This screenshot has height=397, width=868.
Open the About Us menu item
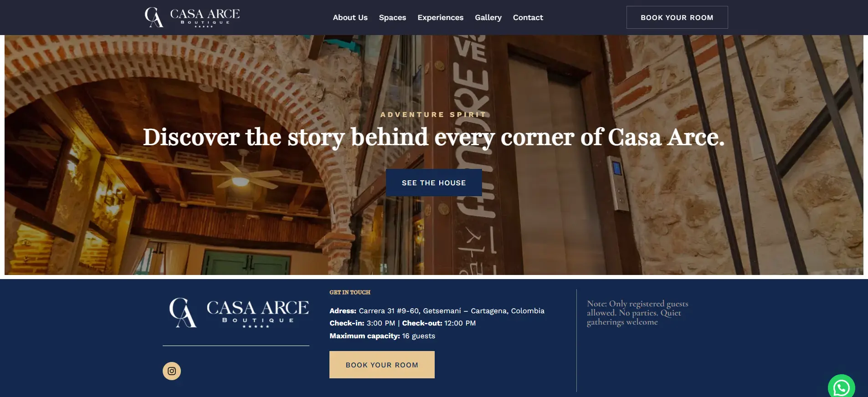click(x=350, y=17)
